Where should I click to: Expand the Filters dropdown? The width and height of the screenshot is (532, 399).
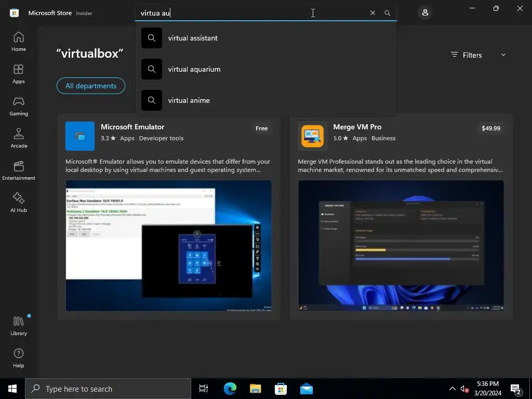[x=478, y=55]
